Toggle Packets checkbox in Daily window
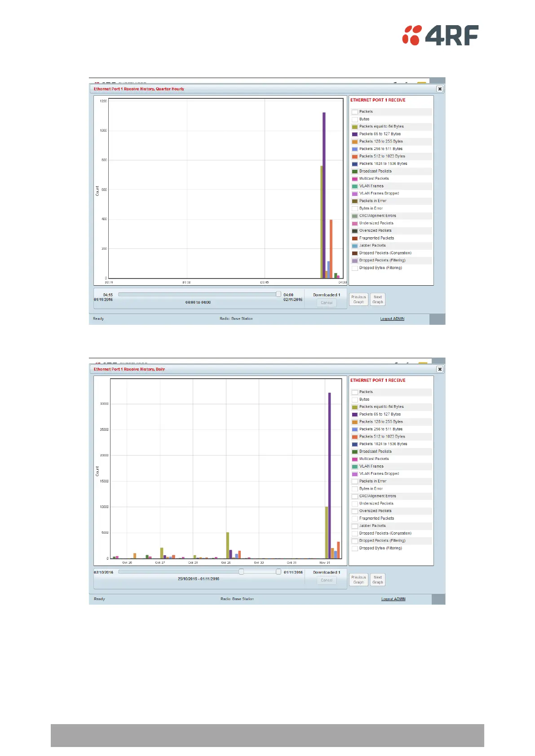The image size is (535, 756). pos(354,392)
